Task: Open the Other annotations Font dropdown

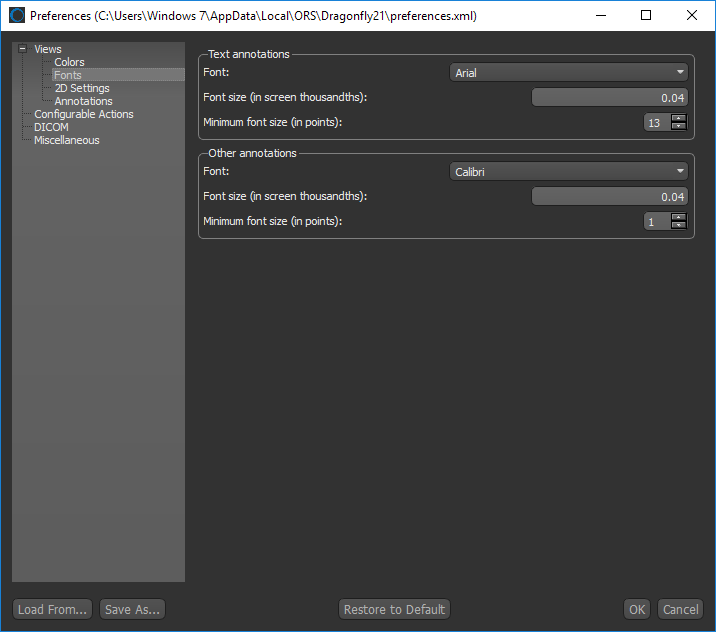Action: click(569, 171)
